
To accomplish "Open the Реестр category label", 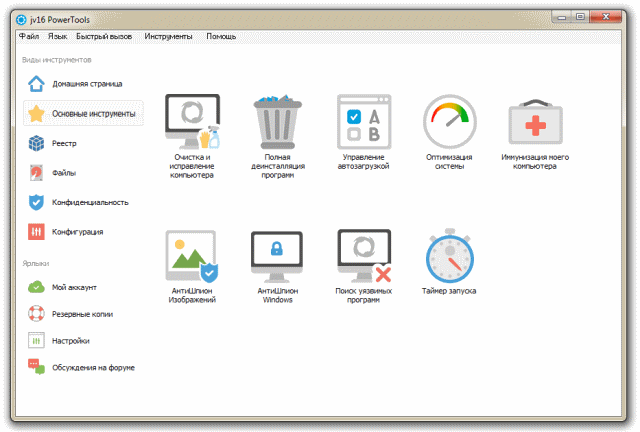I will 64,143.
